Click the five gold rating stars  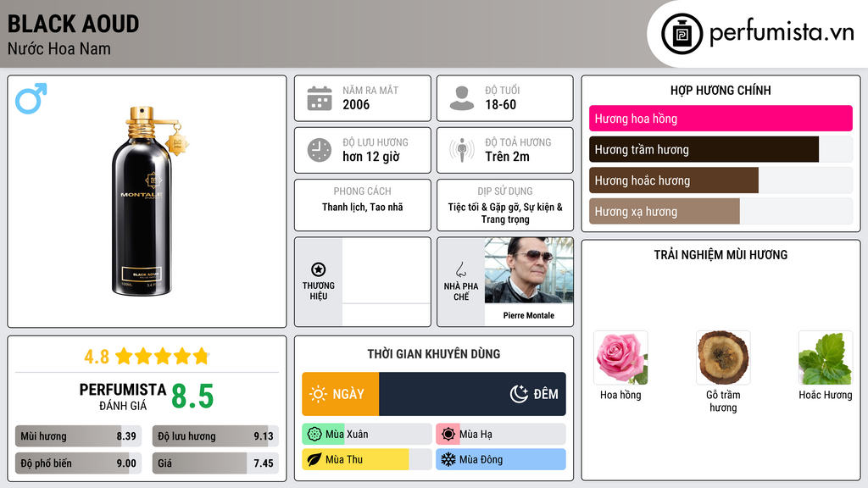pos(162,356)
